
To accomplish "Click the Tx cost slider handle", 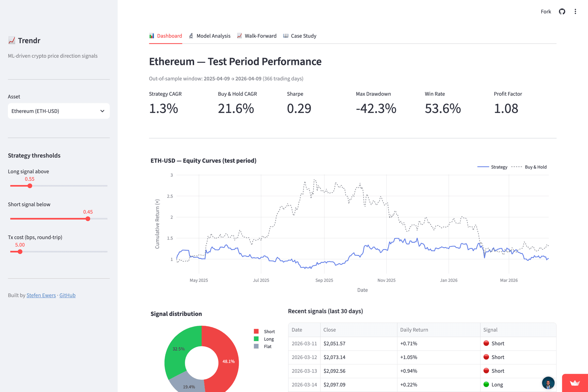I will pyautogui.click(x=20, y=252).
